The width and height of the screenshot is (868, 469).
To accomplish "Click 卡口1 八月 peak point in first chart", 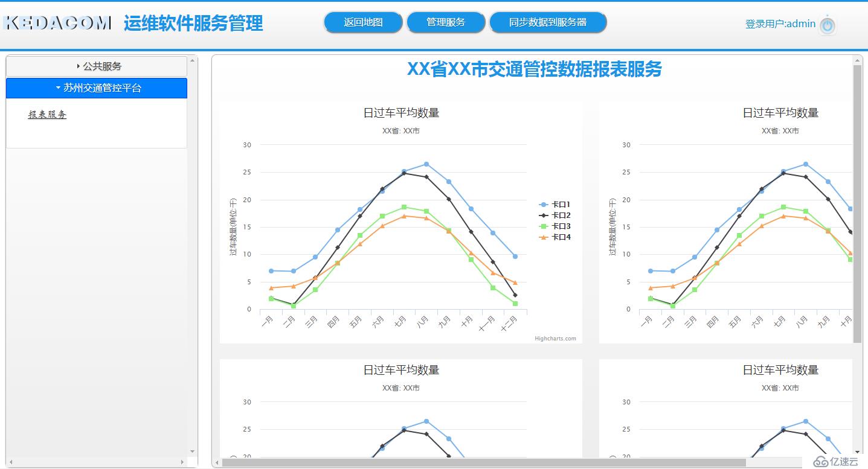I will pos(426,164).
